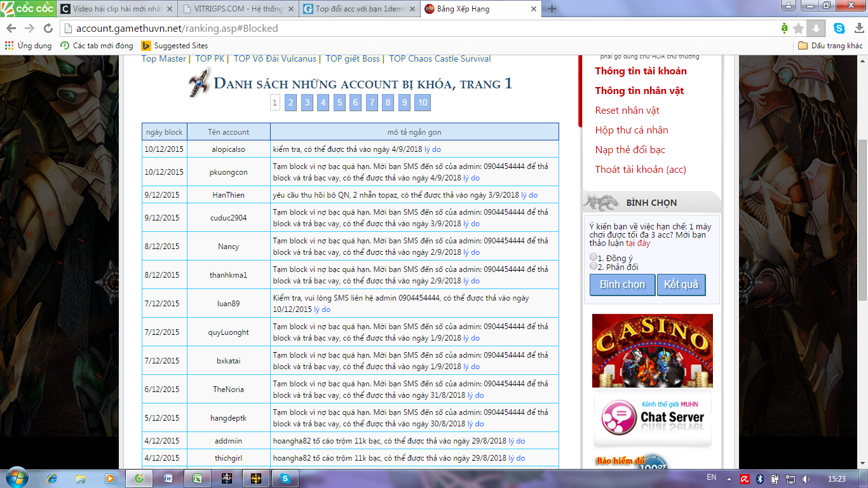Click the ngày block column header
This screenshot has width=868, height=488.
pos(165,132)
